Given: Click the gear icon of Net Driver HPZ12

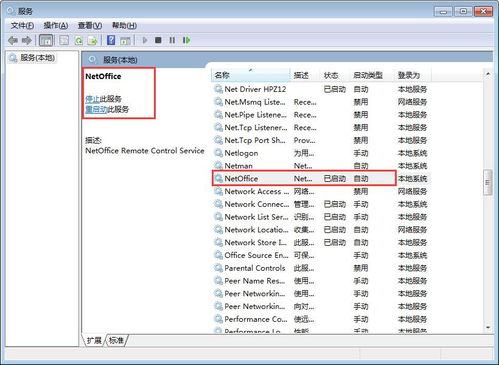Looking at the screenshot, I should coord(218,89).
